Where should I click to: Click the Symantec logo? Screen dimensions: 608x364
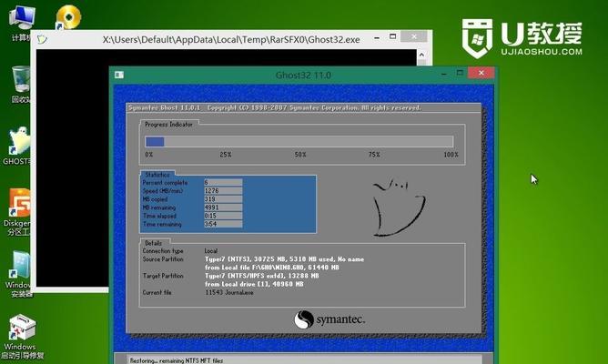point(329,319)
